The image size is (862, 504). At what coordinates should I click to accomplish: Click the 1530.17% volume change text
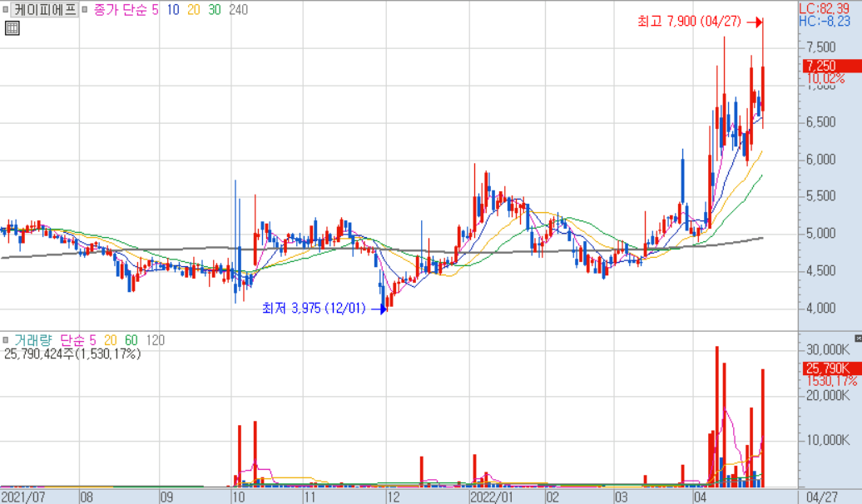pyautogui.click(x=832, y=381)
